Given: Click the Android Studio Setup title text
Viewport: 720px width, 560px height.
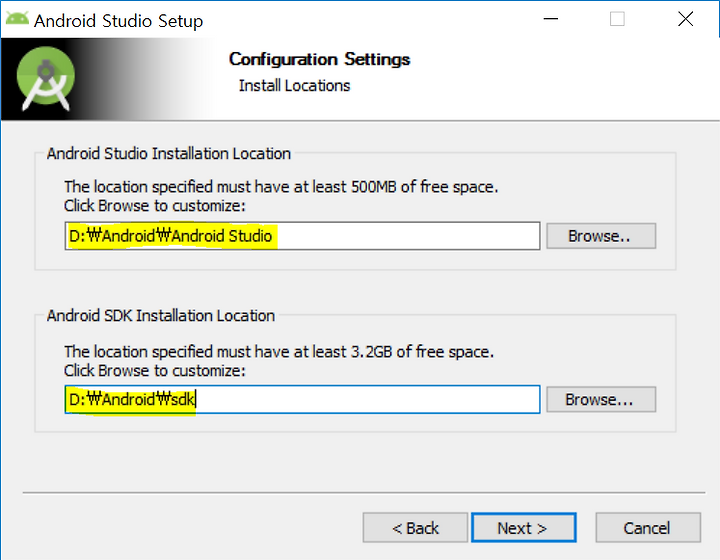Looking at the screenshot, I should click(118, 21).
